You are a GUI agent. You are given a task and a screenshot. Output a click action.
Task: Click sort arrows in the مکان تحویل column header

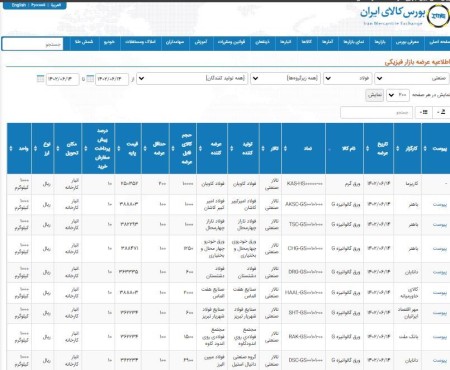coord(58,148)
